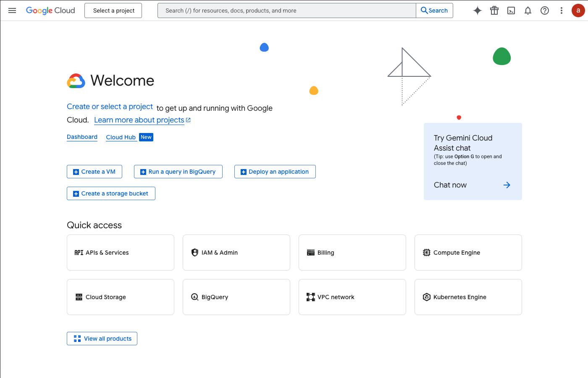Image resolution: width=588 pixels, height=378 pixels.
Task: Click the Google Cloud logo
Action: point(50,10)
